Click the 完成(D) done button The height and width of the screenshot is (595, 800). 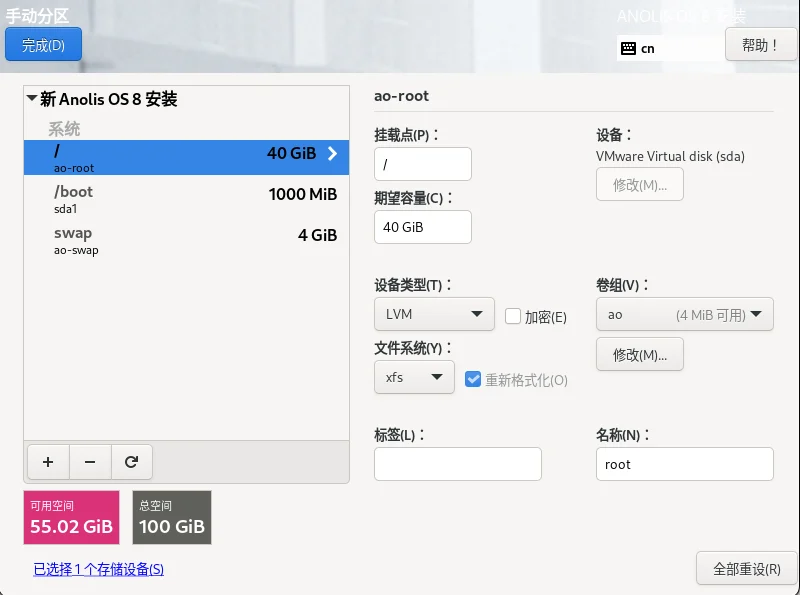[43, 44]
